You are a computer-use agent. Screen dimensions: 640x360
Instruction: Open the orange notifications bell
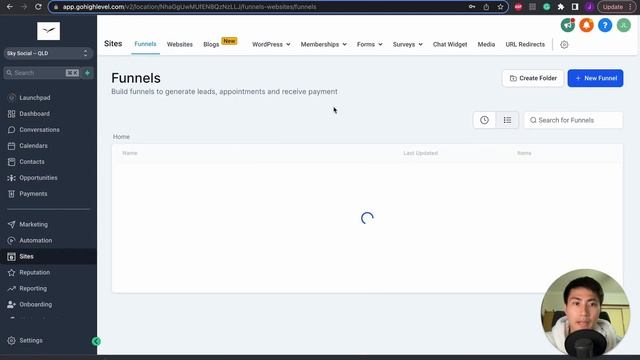[x=586, y=25]
